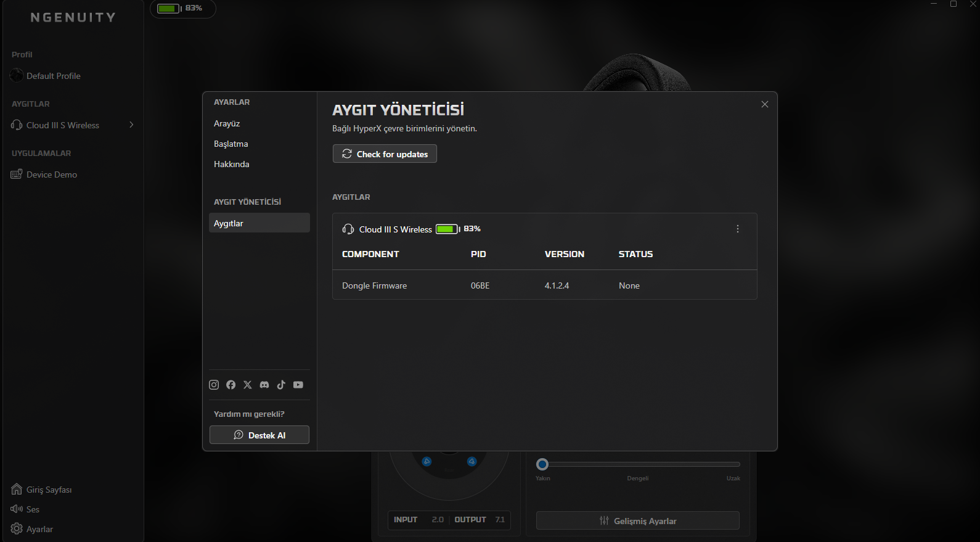Close the Aygıt Yöneticisi settings dialog
Viewport: 980px width, 542px height.
tap(765, 104)
